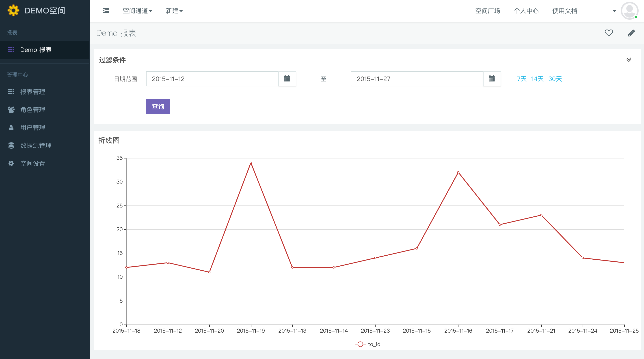644x359 pixels.
Task: Click the 管理中心 sidebar section header
Action: click(17, 74)
